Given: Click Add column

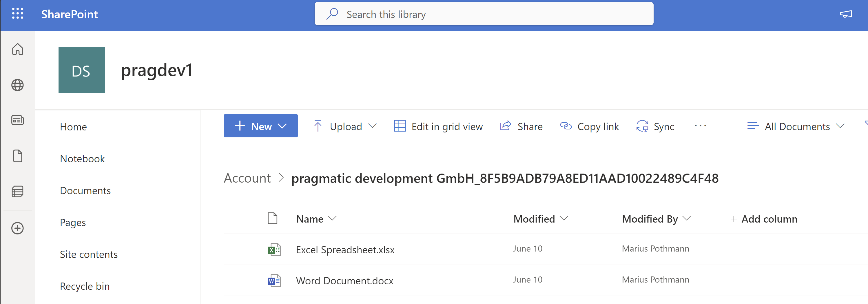Looking at the screenshot, I should click(x=763, y=219).
